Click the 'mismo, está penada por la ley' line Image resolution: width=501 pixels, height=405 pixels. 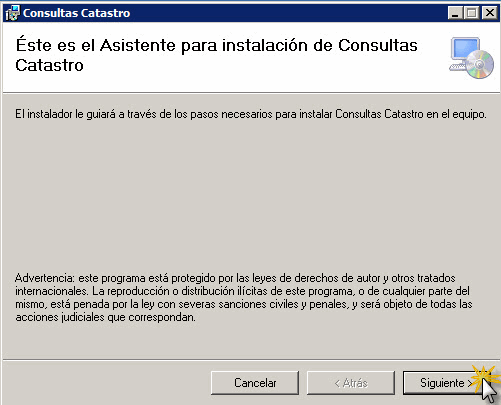coord(244,304)
